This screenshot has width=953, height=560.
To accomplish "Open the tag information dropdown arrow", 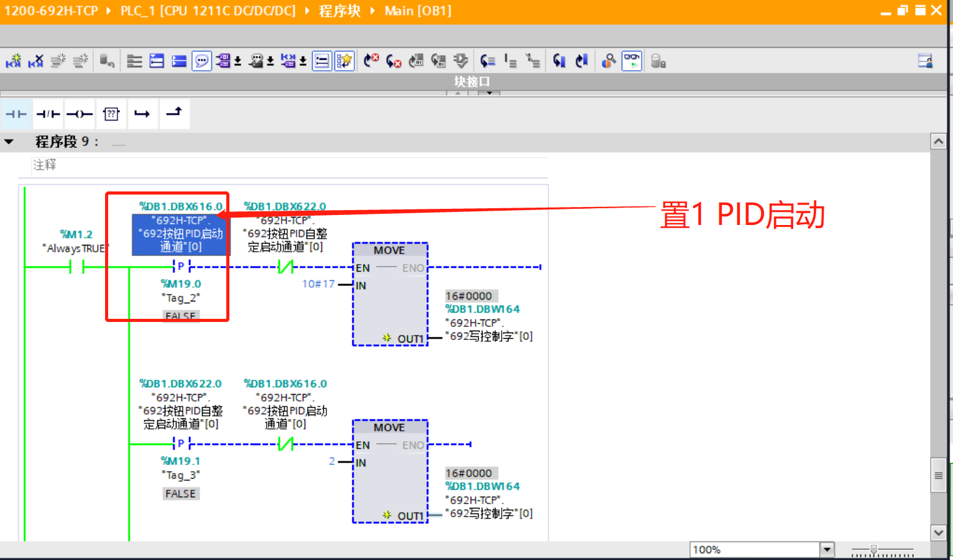I will [x=270, y=62].
